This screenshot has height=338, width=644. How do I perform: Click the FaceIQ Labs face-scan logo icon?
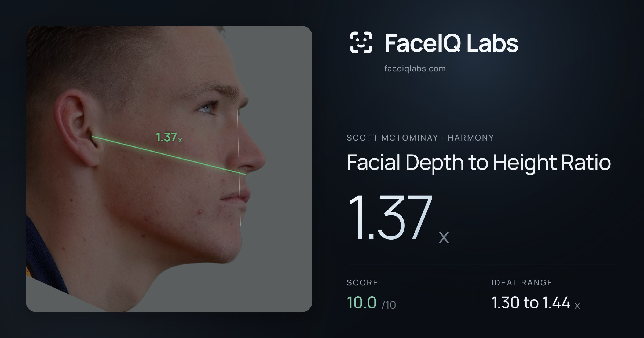(x=361, y=42)
